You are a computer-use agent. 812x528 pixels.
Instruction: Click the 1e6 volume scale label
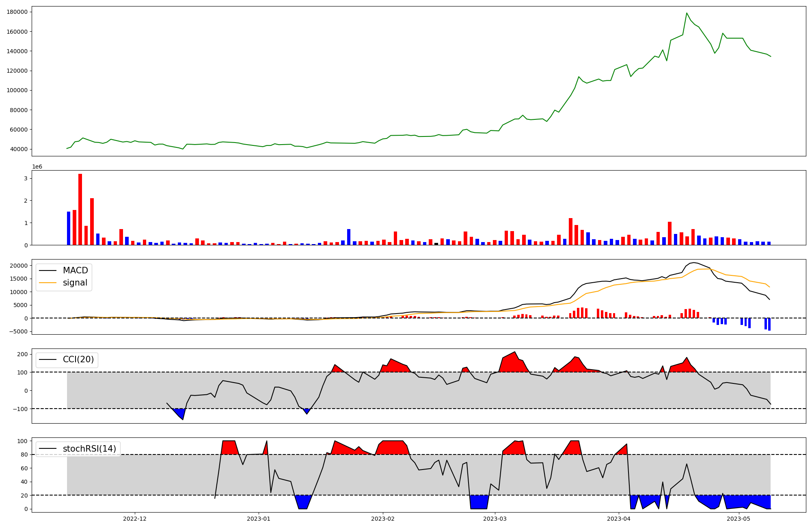pos(37,167)
